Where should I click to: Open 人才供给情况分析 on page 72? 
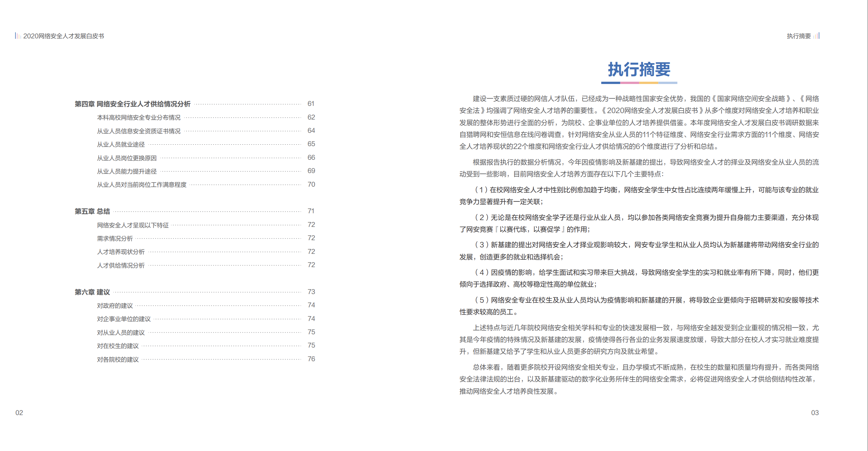120,265
